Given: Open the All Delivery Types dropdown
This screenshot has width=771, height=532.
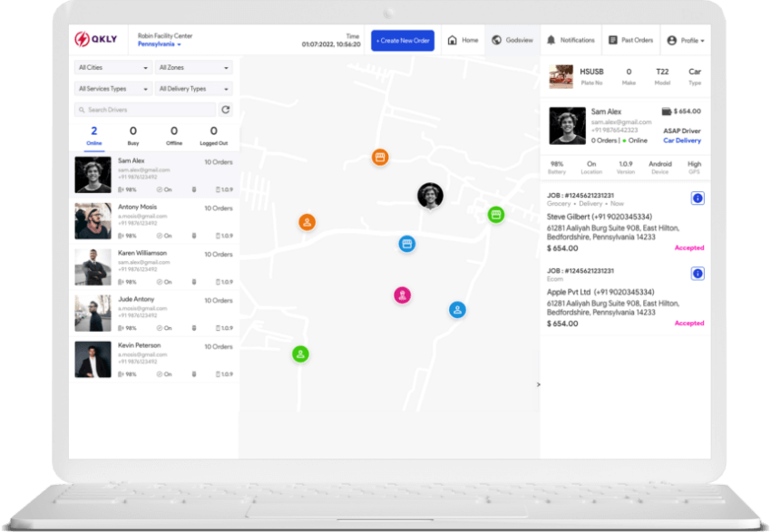Looking at the screenshot, I should 193,89.
